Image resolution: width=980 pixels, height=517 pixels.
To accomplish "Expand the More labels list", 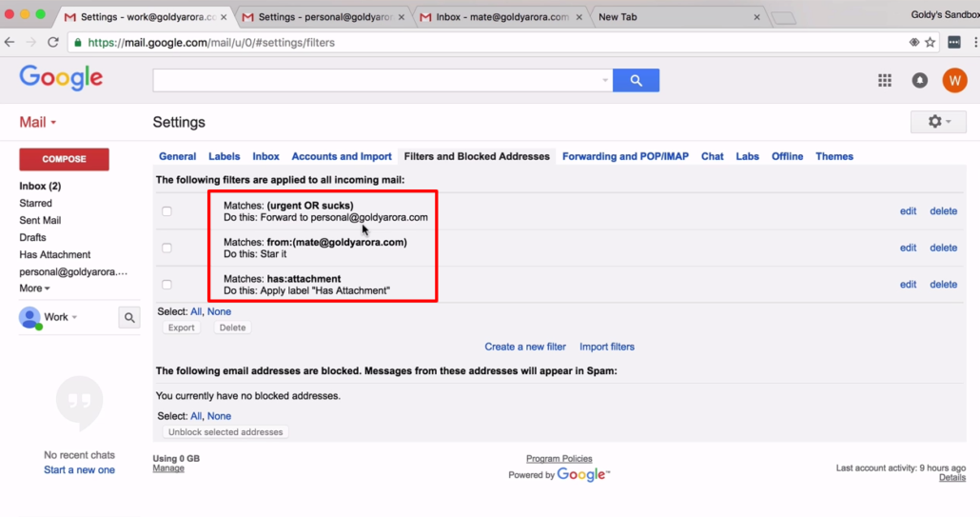I will point(34,288).
